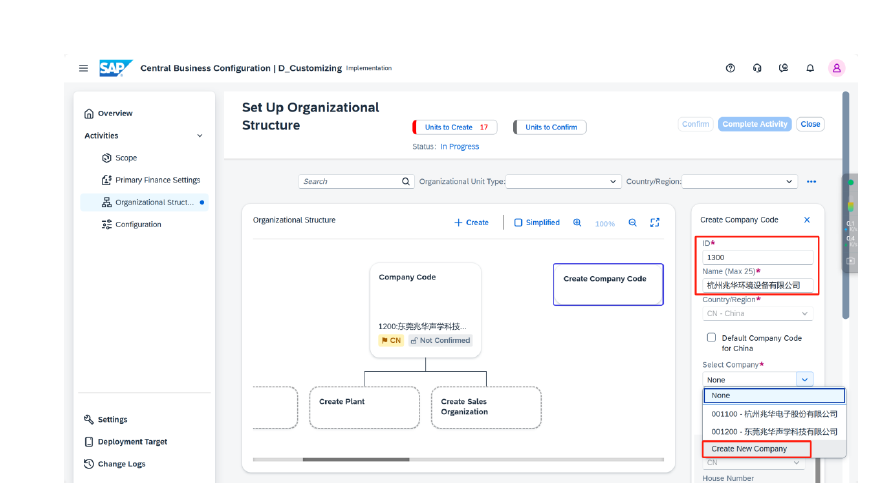Open Primary Finance Settings activity

click(x=157, y=180)
